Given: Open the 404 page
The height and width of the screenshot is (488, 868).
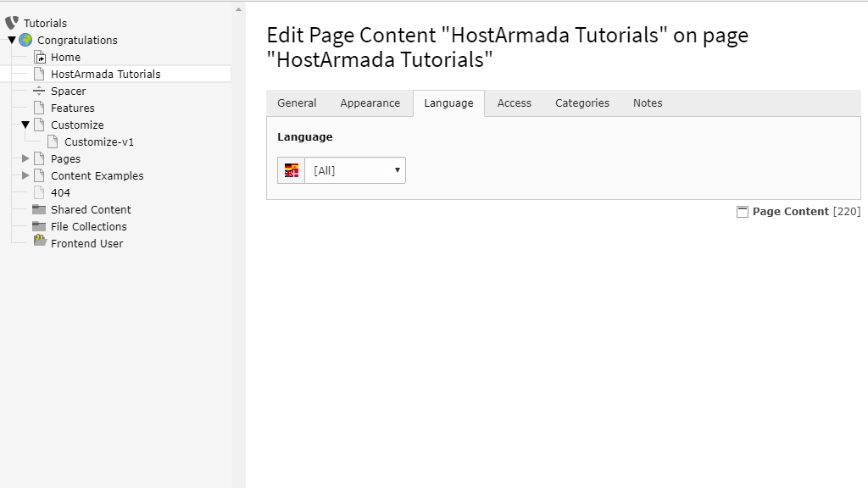Looking at the screenshot, I should coord(60,193).
